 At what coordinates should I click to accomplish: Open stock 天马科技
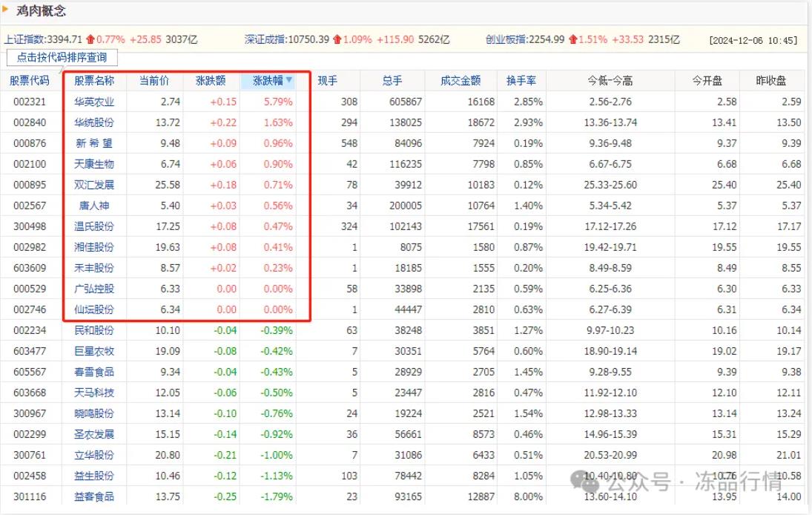[93, 393]
